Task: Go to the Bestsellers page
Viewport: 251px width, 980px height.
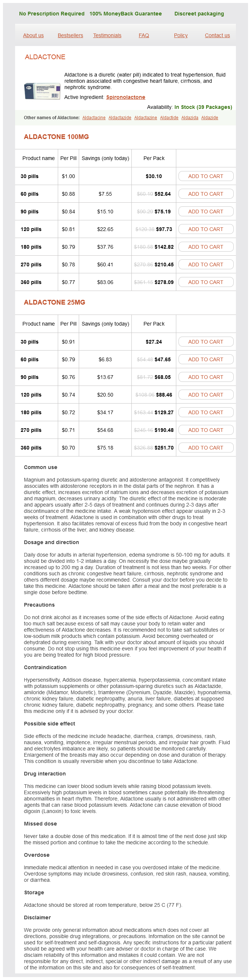Action: pyautogui.click(x=70, y=35)
